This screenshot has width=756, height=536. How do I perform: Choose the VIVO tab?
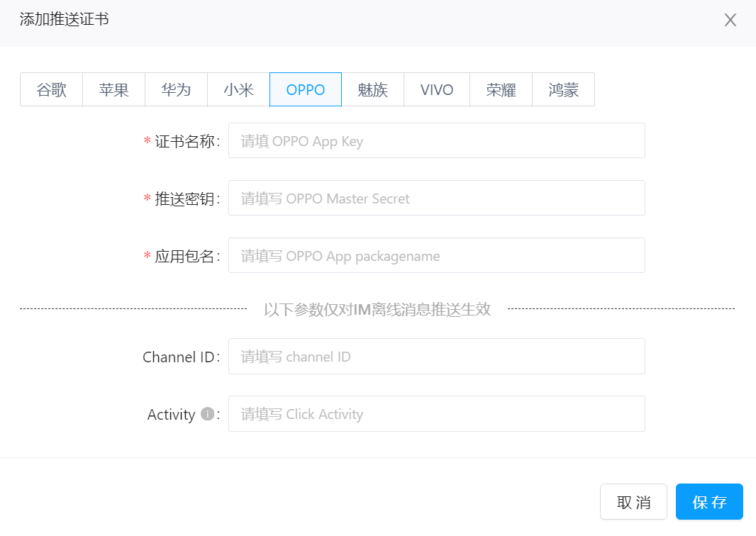tap(437, 90)
